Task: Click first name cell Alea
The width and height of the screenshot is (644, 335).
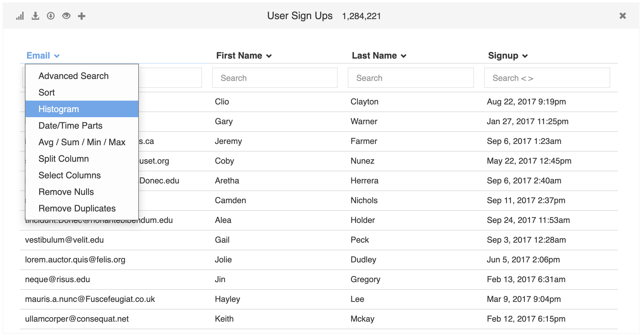Action: click(223, 220)
